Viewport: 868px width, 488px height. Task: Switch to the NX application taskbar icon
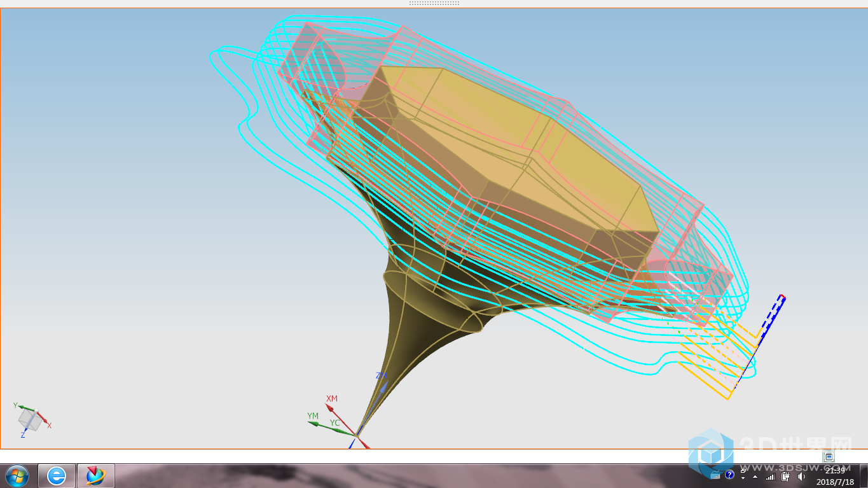(95, 475)
